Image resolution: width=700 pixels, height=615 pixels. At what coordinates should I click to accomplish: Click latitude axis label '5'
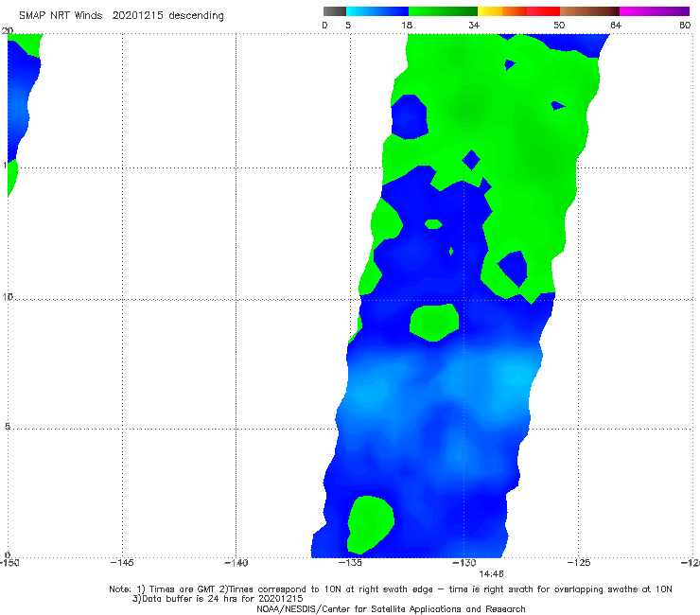(x=8, y=427)
